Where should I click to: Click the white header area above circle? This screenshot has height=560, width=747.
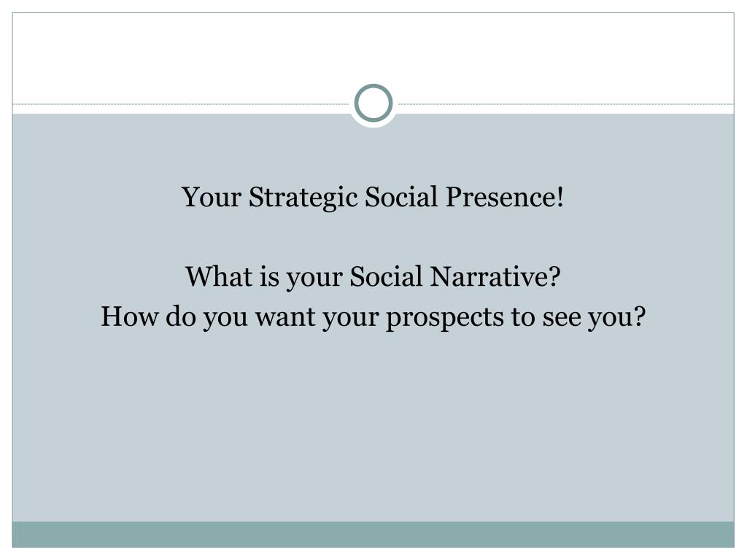point(373,47)
